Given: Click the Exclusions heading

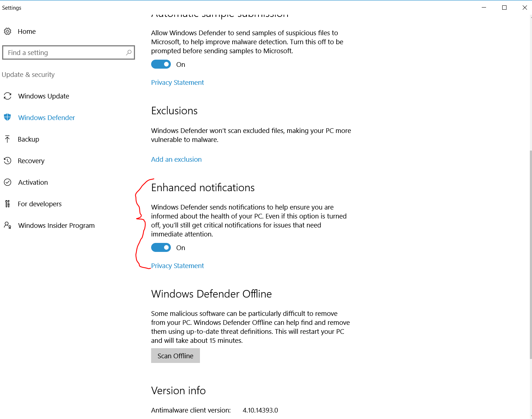Looking at the screenshot, I should tap(174, 111).
